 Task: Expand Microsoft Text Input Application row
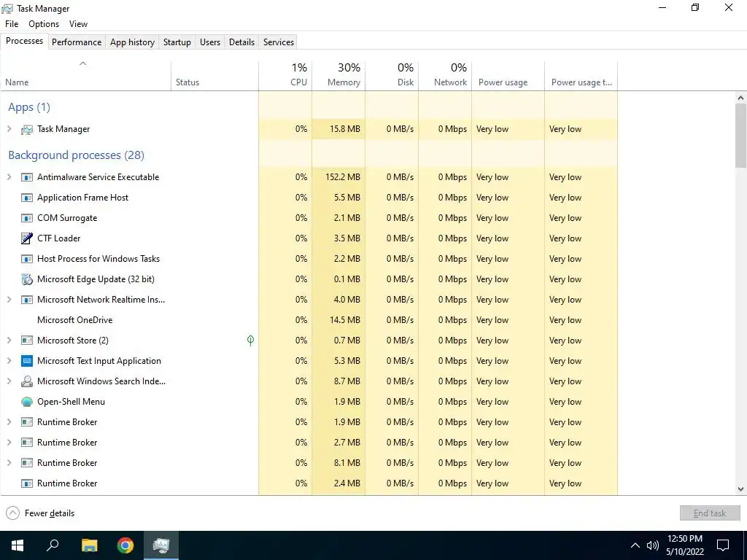[x=9, y=360]
